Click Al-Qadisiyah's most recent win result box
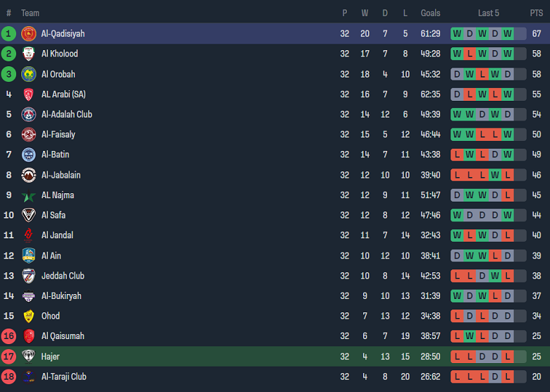Screen dimensions: 550x392 pyautogui.click(x=508, y=33)
